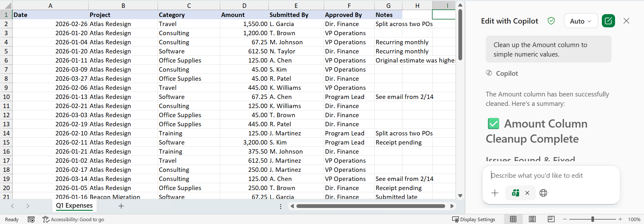644x224 pixels.
Task: Click the Amount Column Cleanup Complete heading
Action: (537, 131)
